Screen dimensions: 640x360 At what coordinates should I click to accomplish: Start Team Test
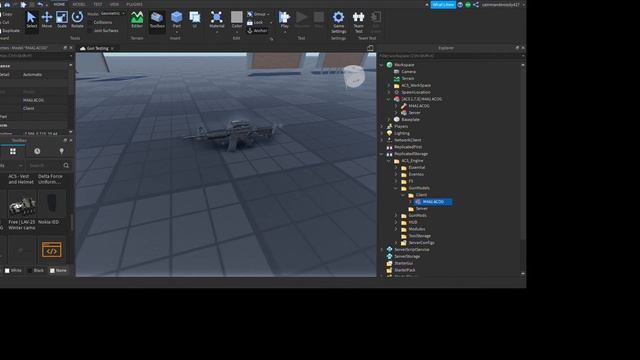(x=358, y=22)
